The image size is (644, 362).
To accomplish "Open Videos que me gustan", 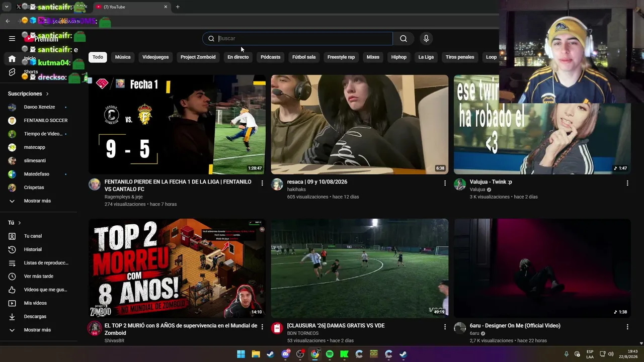I will click(x=39, y=290).
